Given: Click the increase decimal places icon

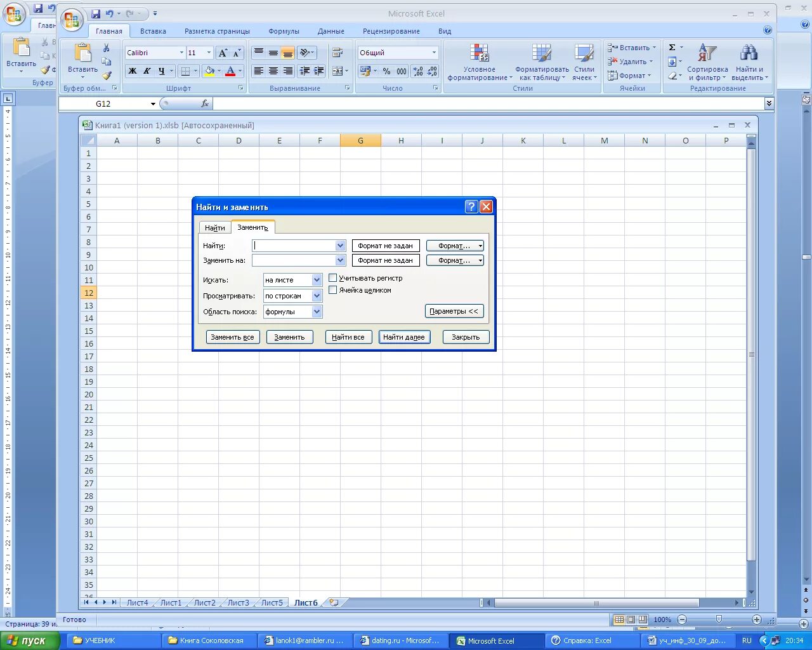Looking at the screenshot, I should (x=418, y=71).
